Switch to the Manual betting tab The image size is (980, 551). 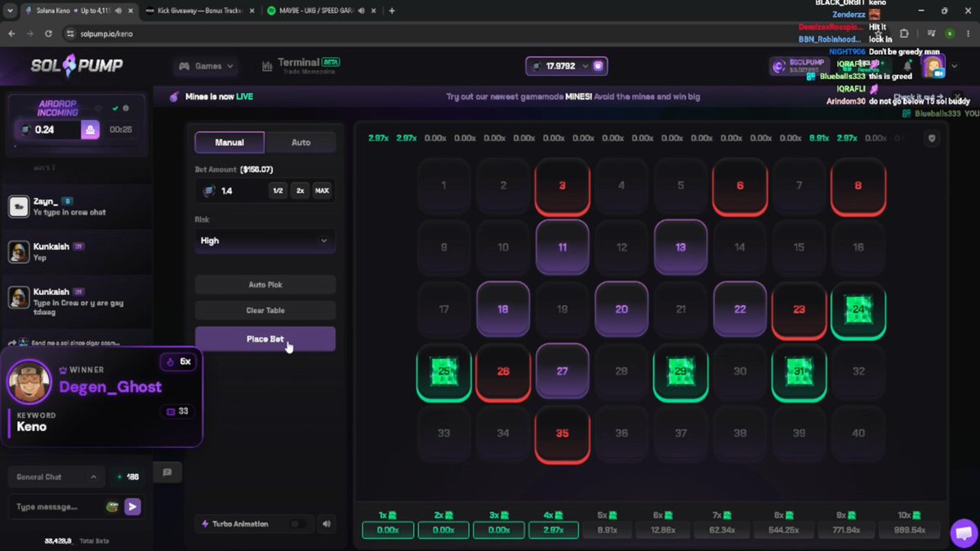click(229, 142)
